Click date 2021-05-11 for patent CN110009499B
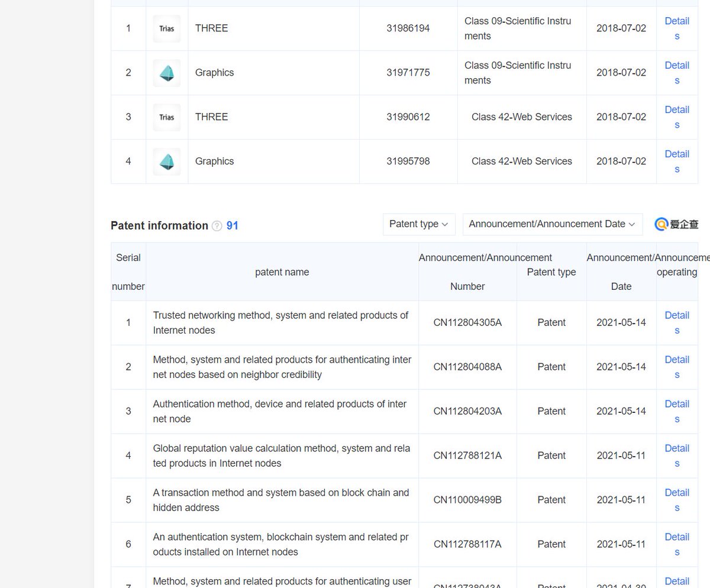 click(621, 500)
